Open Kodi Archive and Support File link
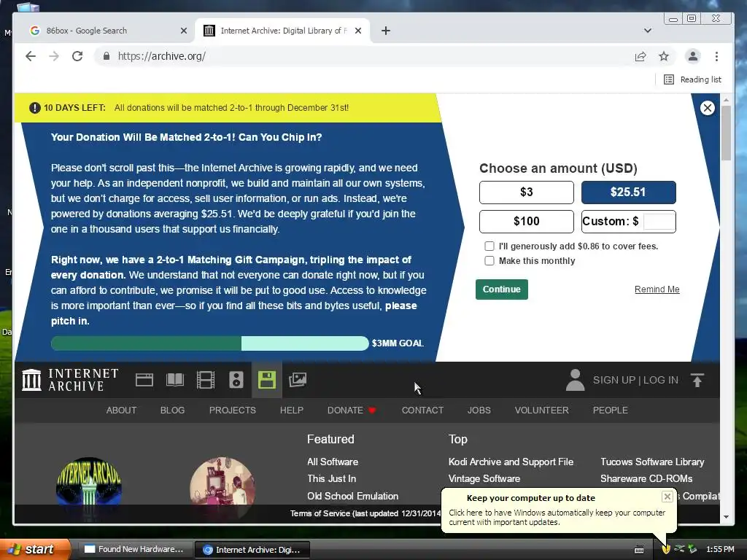The width and height of the screenshot is (747, 560). point(511,462)
